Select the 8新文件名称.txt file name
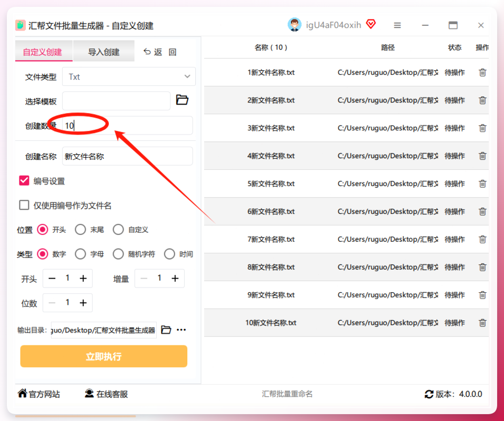 (x=271, y=267)
